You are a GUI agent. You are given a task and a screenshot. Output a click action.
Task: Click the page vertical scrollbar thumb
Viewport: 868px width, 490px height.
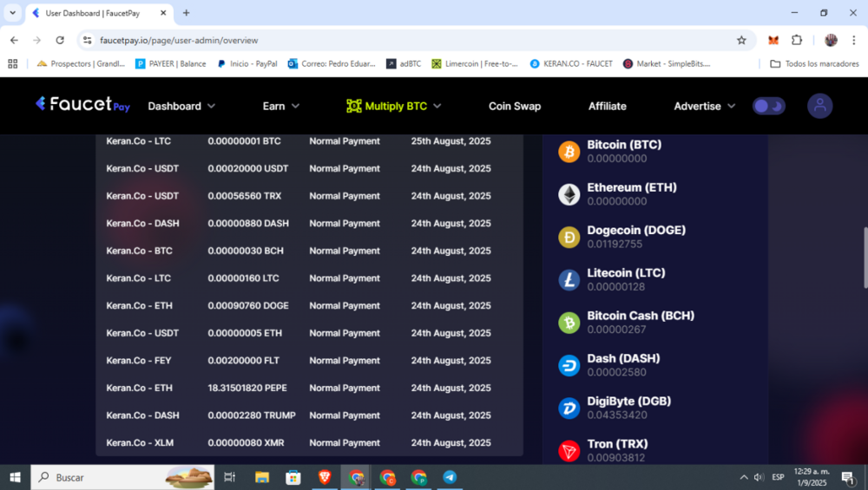[864, 258]
